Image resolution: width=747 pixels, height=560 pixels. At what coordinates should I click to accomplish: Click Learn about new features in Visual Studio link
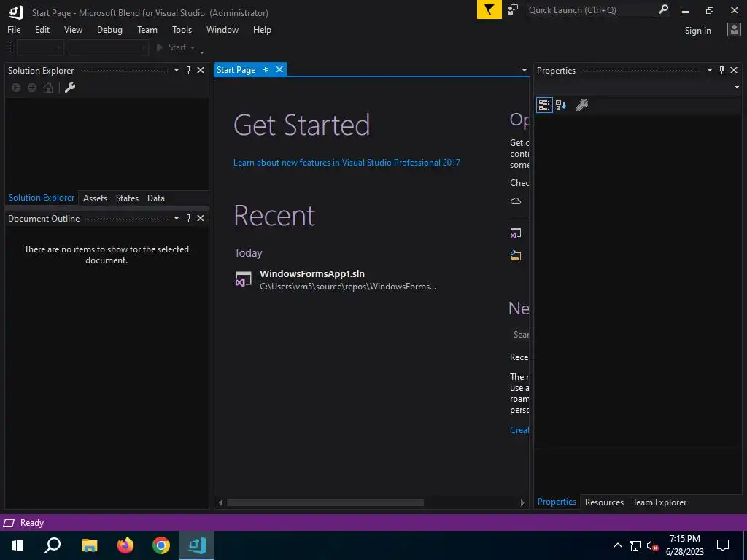coord(347,163)
